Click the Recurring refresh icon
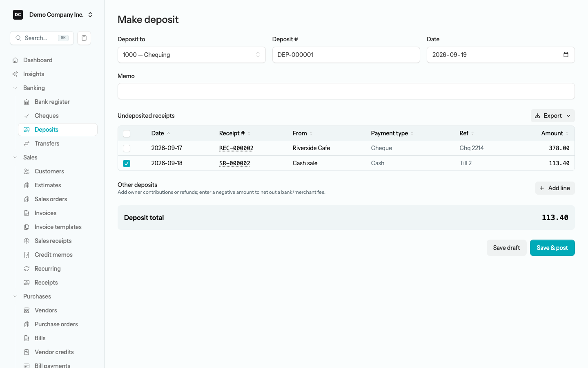The height and width of the screenshot is (368, 588). coord(27,269)
